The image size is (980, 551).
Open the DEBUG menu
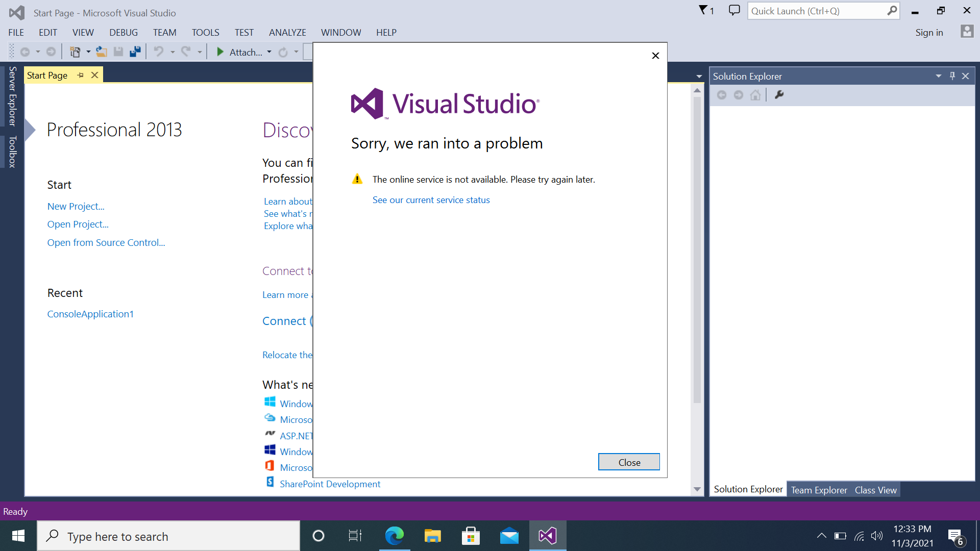tap(123, 32)
